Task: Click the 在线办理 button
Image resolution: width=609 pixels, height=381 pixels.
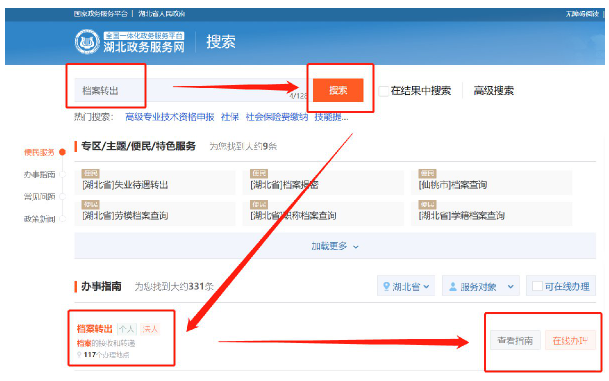Action: coord(570,341)
